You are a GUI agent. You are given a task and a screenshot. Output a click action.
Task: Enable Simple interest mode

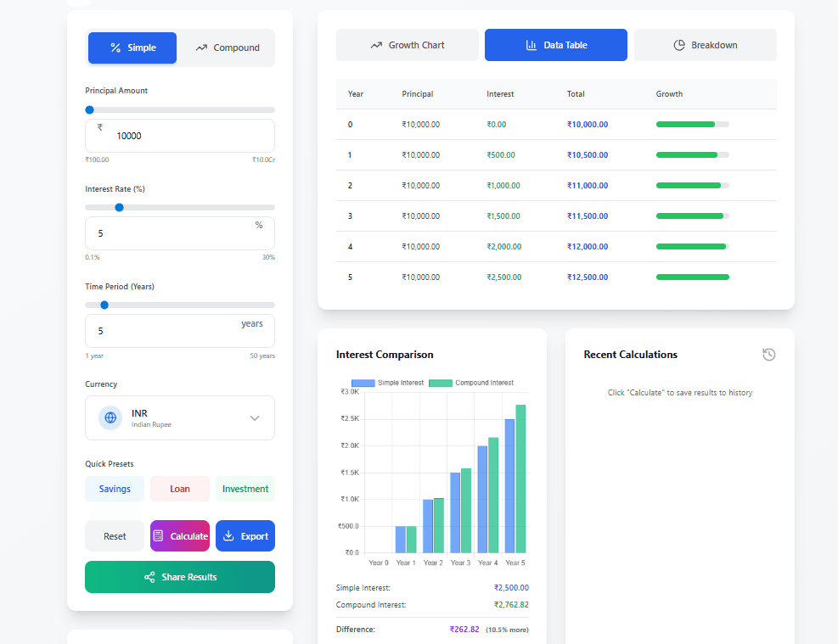click(132, 48)
